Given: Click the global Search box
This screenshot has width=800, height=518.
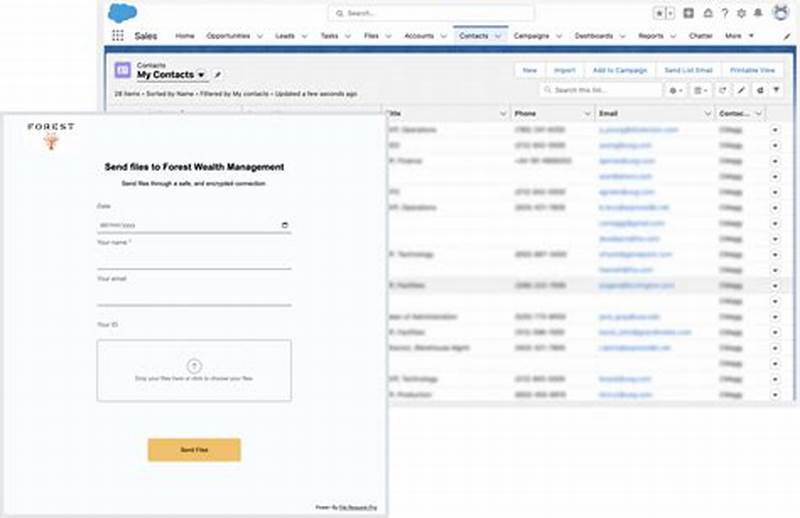Looking at the screenshot, I should (x=431, y=13).
